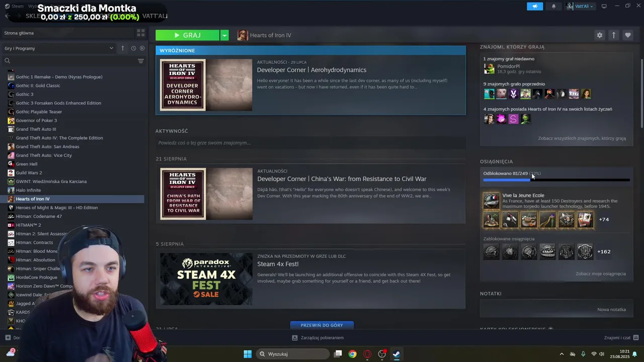Switch to Big Picture mode monitor icon
Image resolution: width=644 pixels, height=362 pixels.
click(604, 6)
